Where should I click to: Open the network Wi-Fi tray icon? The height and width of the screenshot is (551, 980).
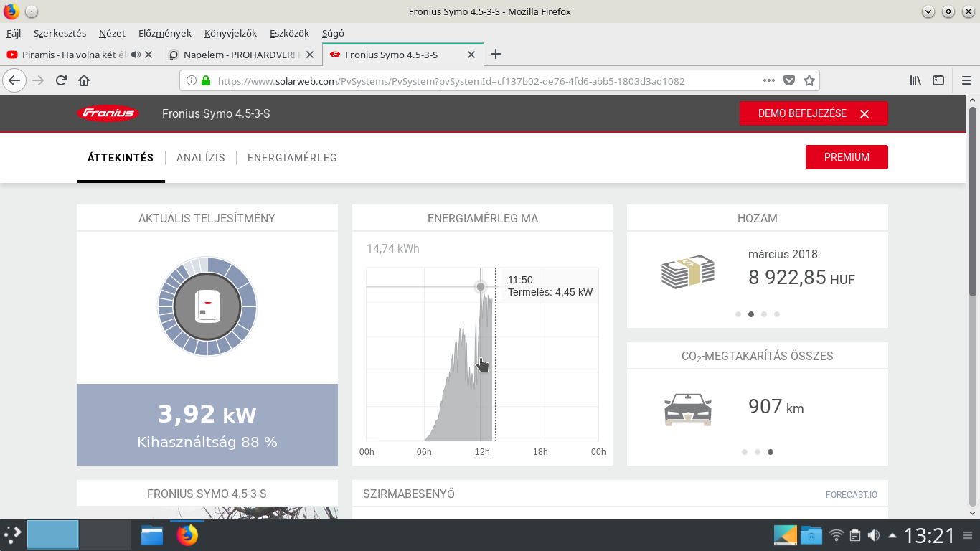click(x=836, y=535)
